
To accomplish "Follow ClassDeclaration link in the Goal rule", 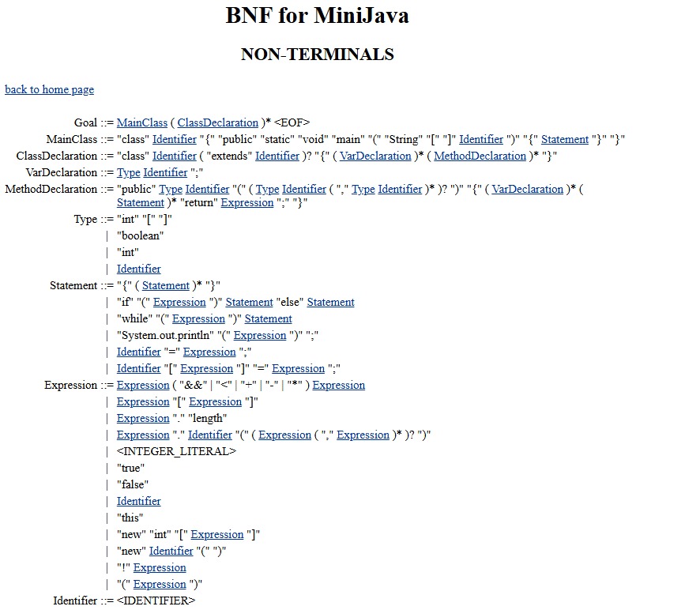I will coord(217,122).
